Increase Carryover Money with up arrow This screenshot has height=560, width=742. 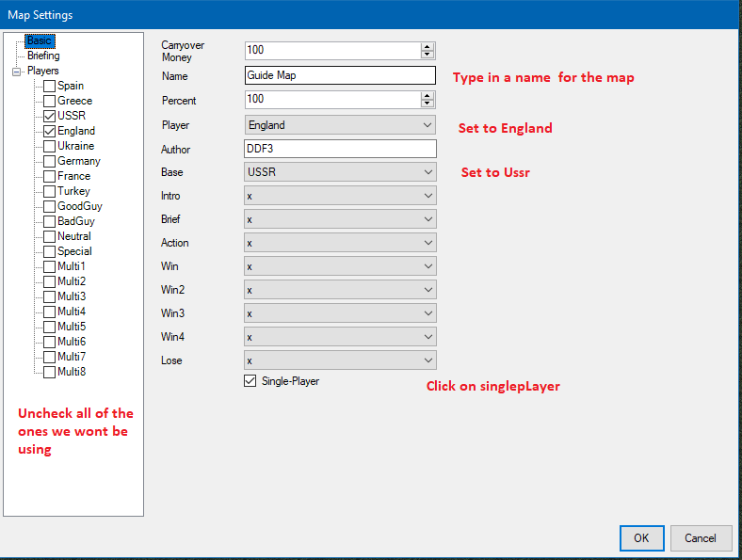click(x=427, y=47)
